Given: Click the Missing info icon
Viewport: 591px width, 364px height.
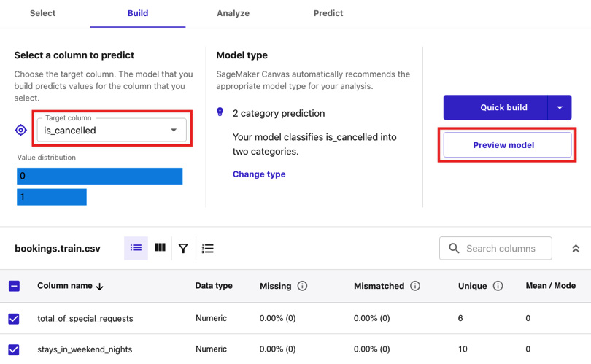Looking at the screenshot, I should tap(302, 286).
